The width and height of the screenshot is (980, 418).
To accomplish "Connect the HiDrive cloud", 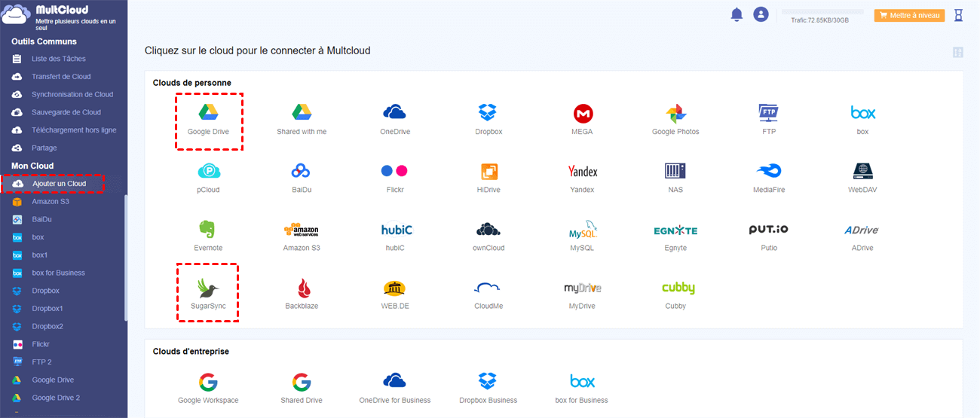I will pos(488,172).
